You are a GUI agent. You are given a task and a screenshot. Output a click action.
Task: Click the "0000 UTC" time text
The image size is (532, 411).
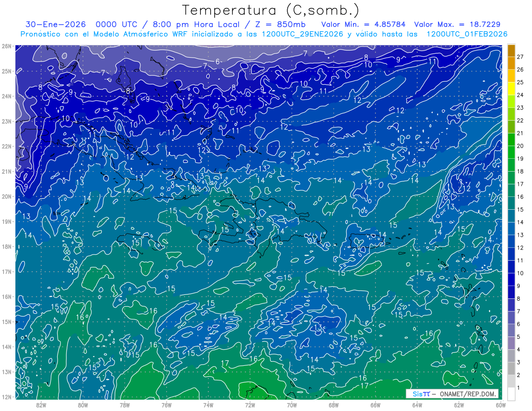(x=117, y=24)
